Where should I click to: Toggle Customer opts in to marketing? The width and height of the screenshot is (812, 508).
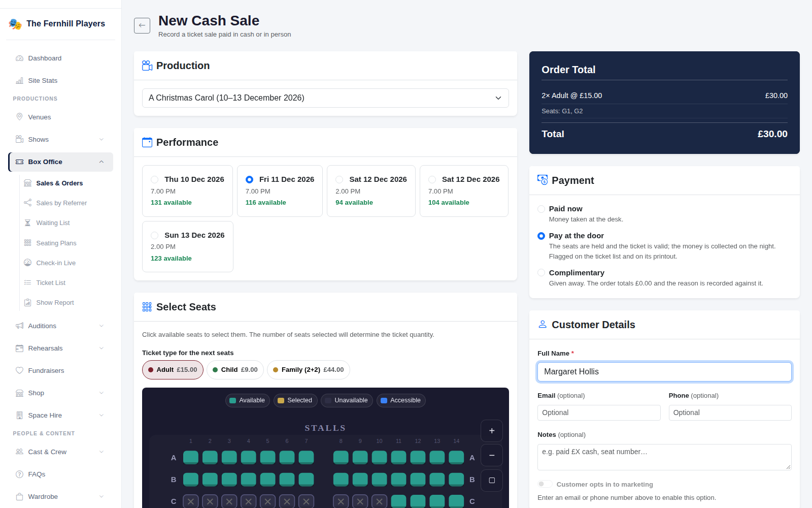545,484
